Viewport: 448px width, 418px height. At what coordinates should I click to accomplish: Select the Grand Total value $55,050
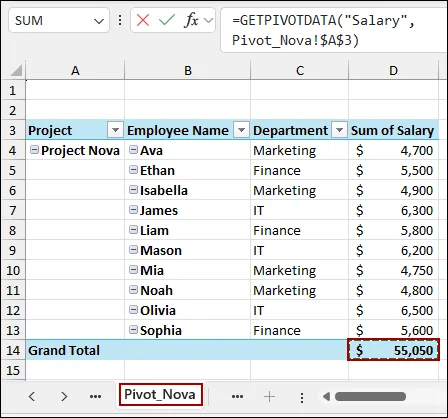pos(393,350)
